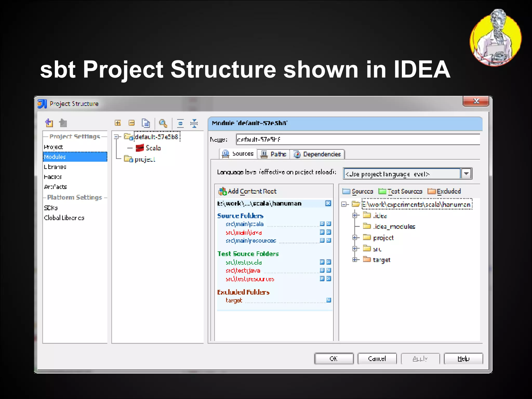532x399 pixels.
Task: Select .idea_modules folder in content tree
Action: [x=389, y=227]
